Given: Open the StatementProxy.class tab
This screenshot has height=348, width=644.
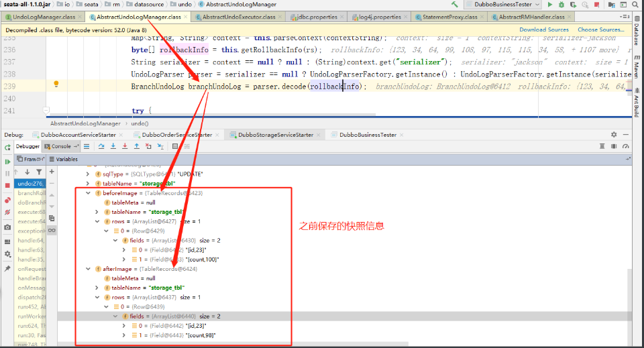Looking at the screenshot, I should coord(450,17).
